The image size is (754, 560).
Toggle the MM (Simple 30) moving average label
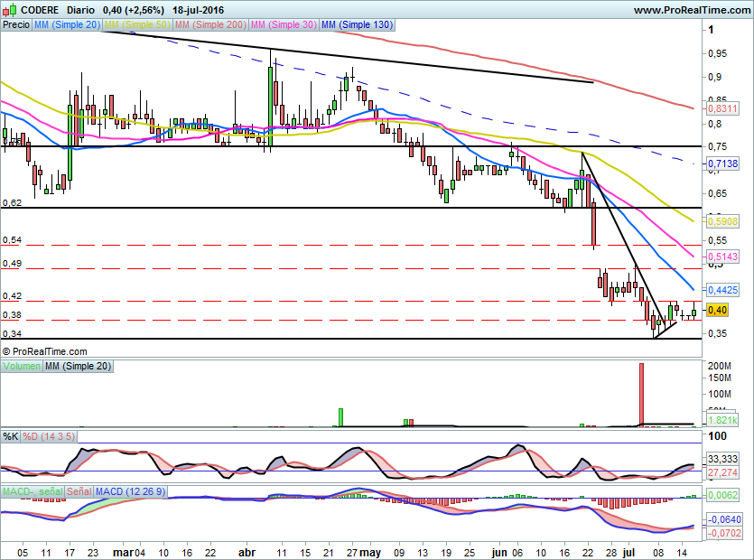284,25
